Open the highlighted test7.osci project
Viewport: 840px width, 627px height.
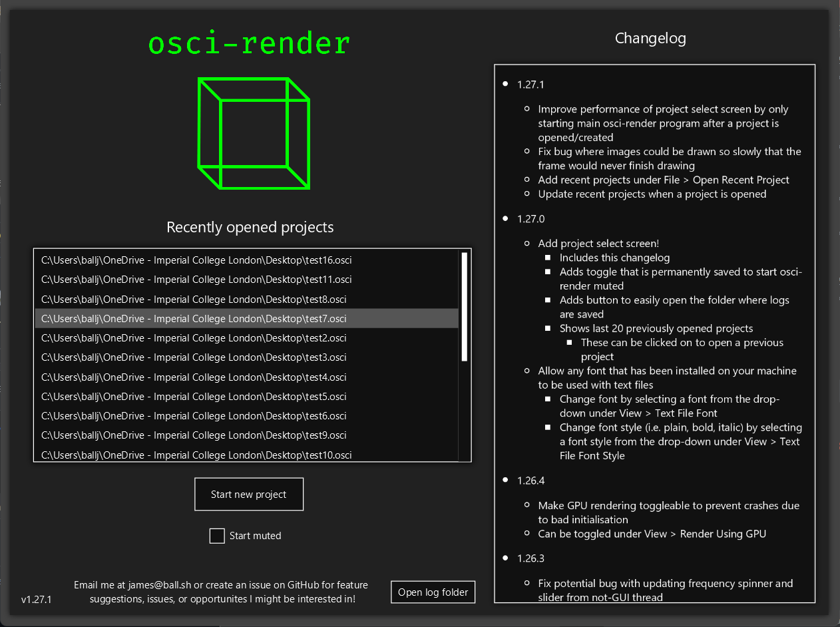click(x=194, y=319)
